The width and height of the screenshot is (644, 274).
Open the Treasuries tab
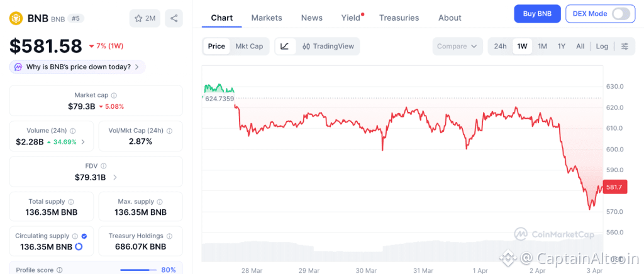click(x=399, y=18)
